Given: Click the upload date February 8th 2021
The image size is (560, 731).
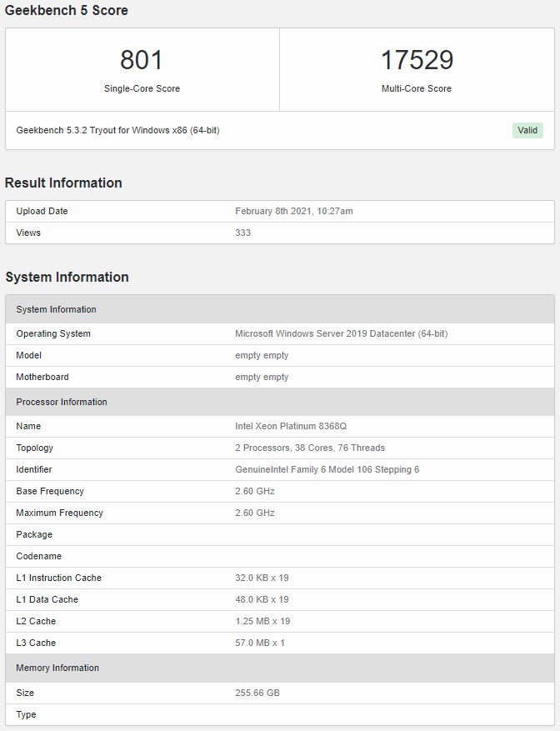Looking at the screenshot, I should click(x=293, y=211).
